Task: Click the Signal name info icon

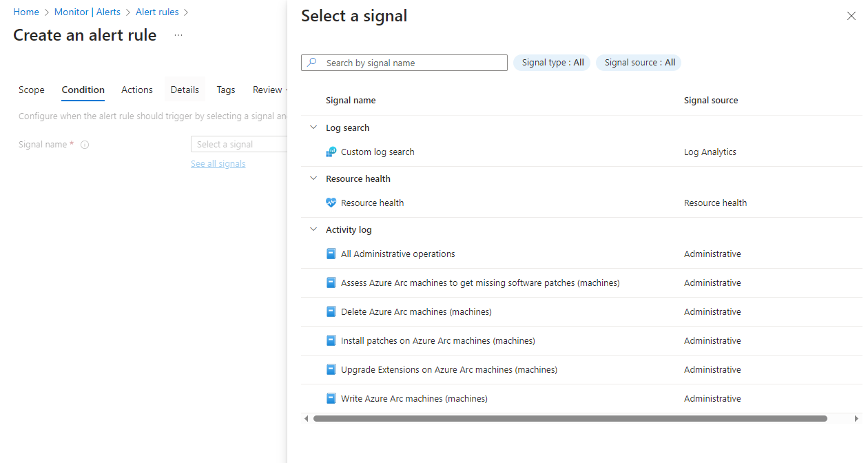Action: coord(85,145)
